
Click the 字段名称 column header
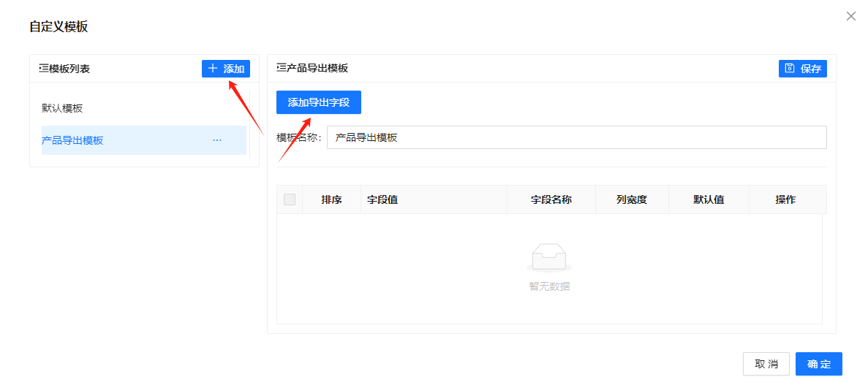pyautogui.click(x=551, y=199)
